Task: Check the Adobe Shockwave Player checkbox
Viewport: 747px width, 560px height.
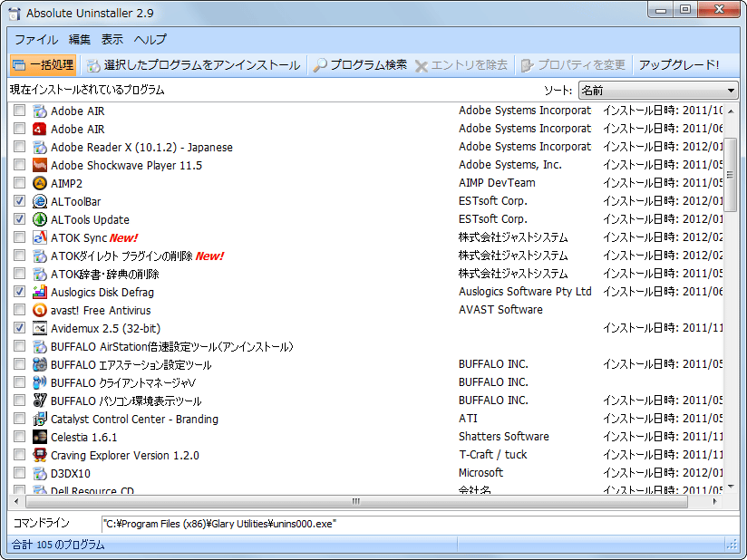Action: pos(20,165)
